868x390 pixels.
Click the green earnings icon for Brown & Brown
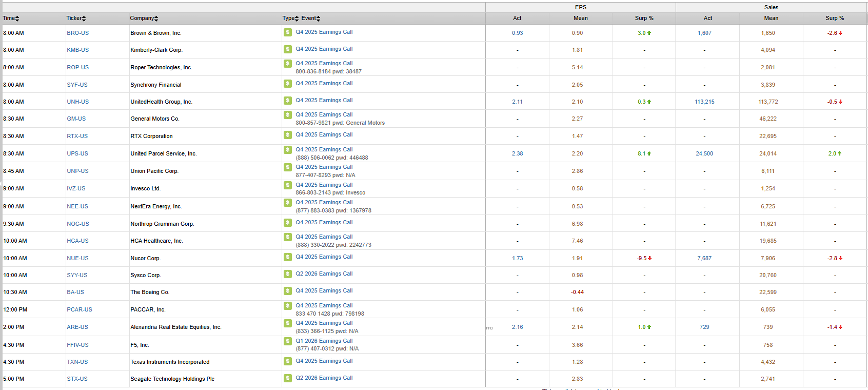click(x=288, y=32)
